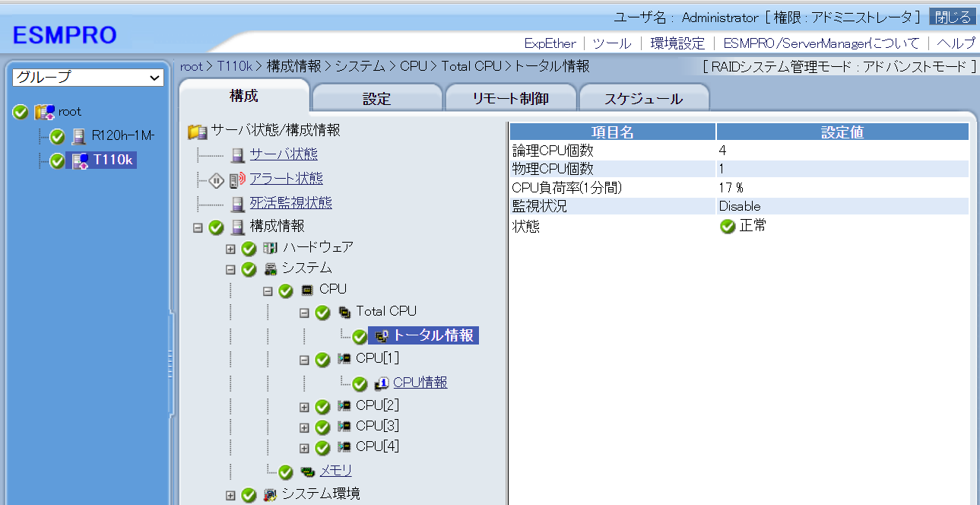Expand the CPU[4] node

click(x=304, y=448)
